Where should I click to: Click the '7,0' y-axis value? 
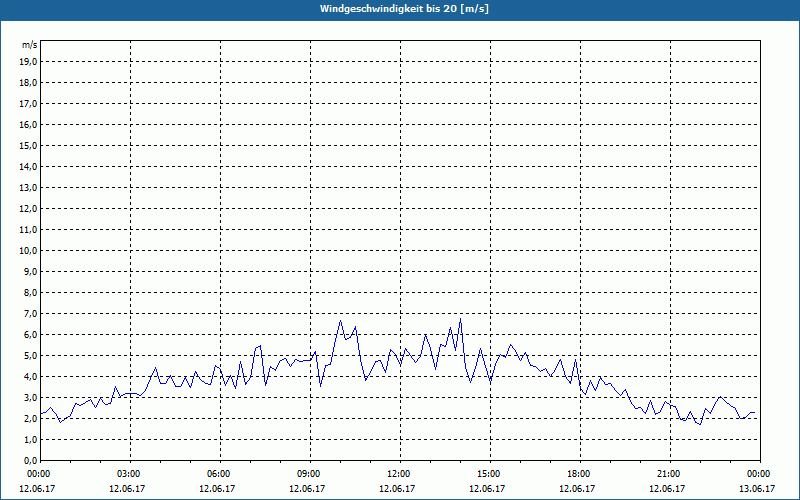pyautogui.click(x=31, y=313)
